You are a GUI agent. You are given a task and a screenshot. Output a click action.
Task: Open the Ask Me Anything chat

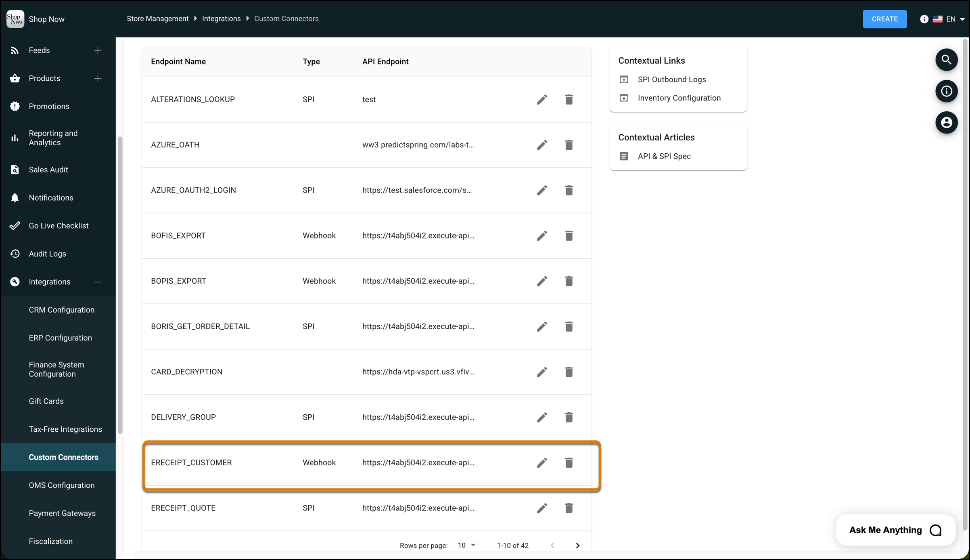pos(895,530)
